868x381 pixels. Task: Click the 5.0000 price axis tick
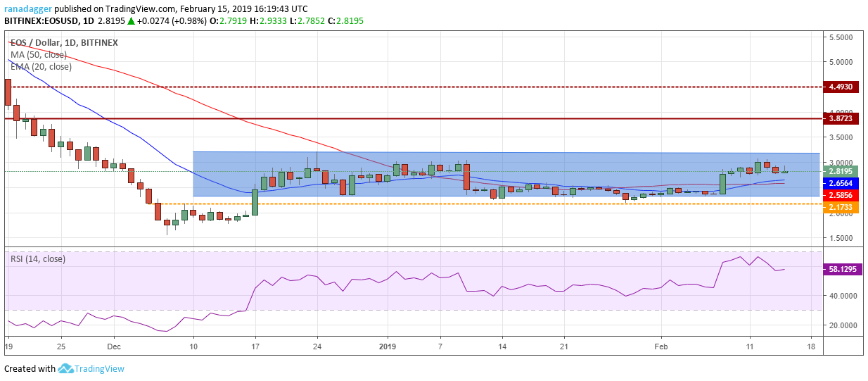(840, 62)
